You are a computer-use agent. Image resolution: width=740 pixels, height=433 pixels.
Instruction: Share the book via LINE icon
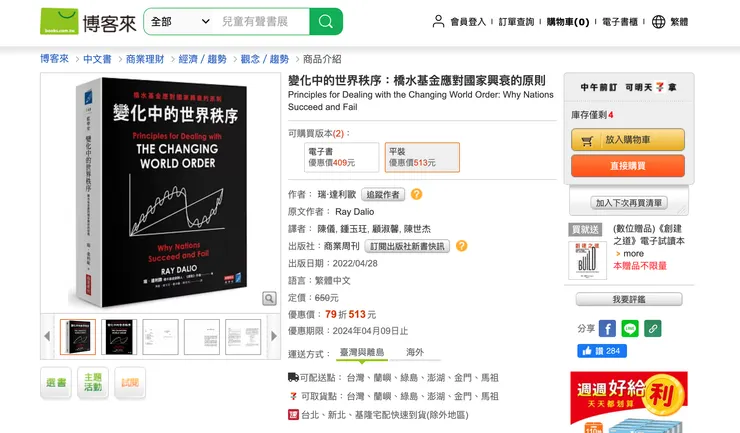coord(630,328)
